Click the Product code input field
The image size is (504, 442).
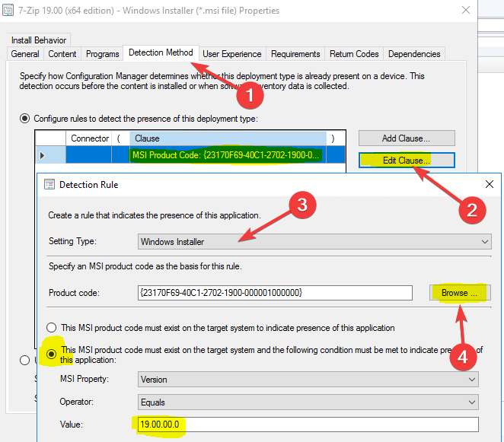click(x=275, y=293)
